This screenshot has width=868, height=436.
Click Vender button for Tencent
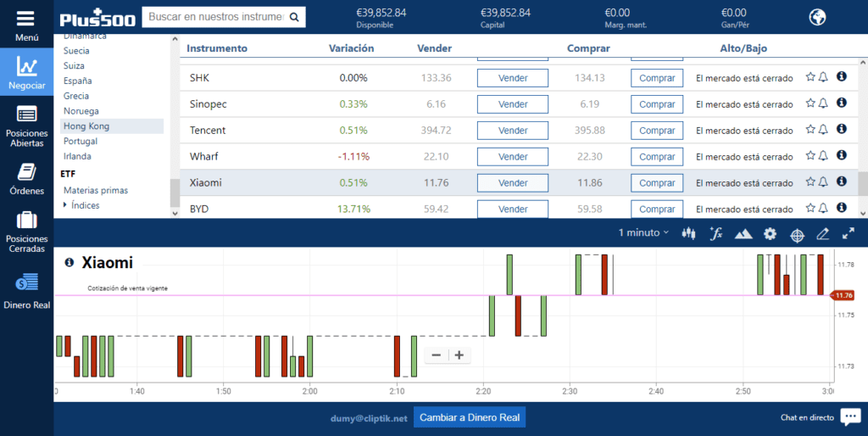[x=513, y=131]
